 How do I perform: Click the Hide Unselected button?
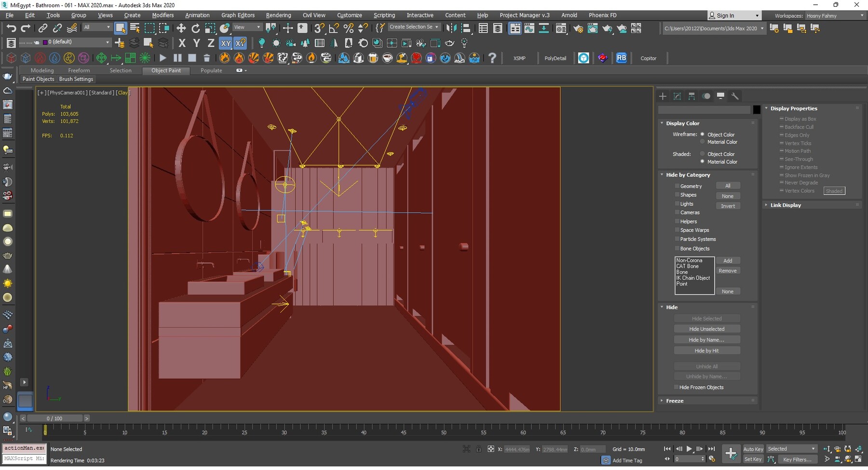point(706,329)
